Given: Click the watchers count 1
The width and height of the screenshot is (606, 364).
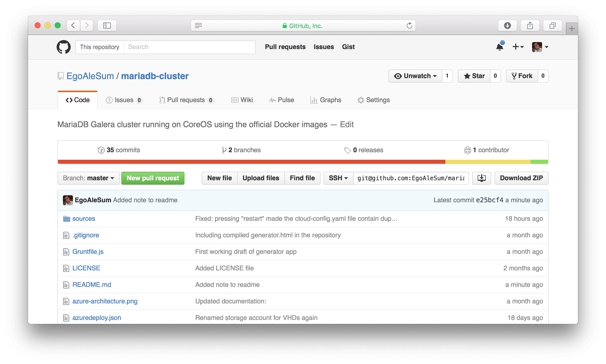Looking at the screenshot, I should 447,76.
